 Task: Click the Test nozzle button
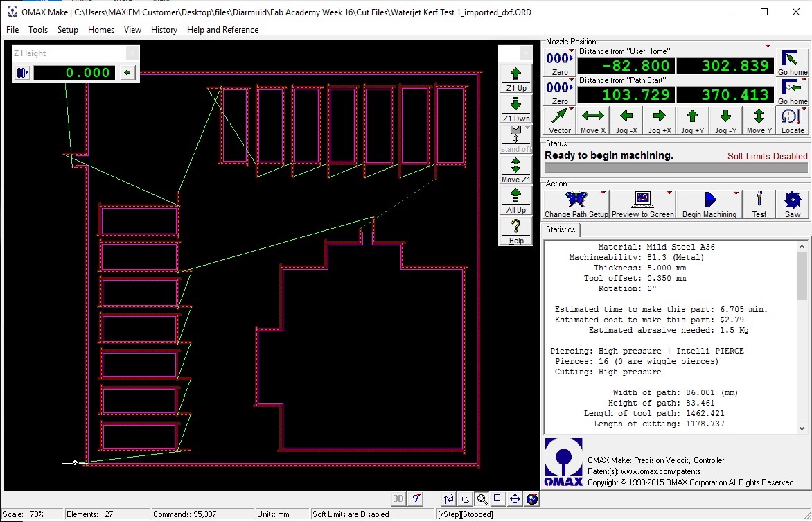pyautogui.click(x=759, y=205)
